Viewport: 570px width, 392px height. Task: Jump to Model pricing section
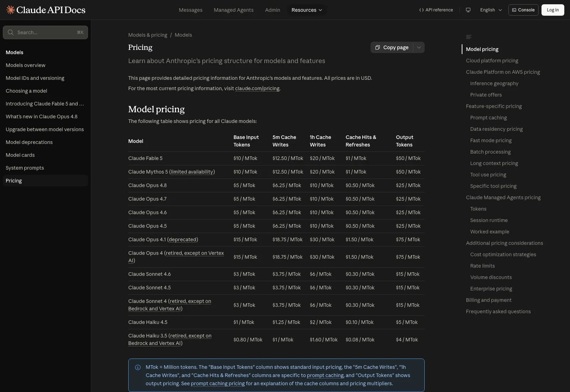pos(482,49)
